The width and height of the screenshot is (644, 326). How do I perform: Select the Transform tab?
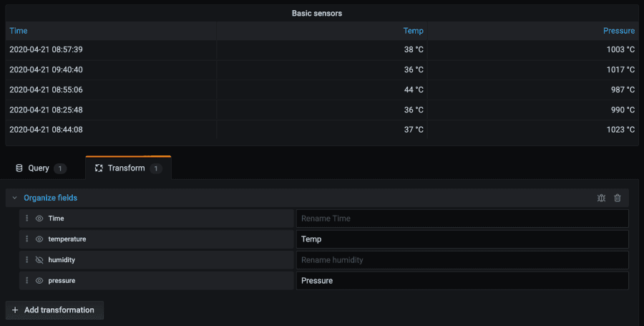(127, 168)
